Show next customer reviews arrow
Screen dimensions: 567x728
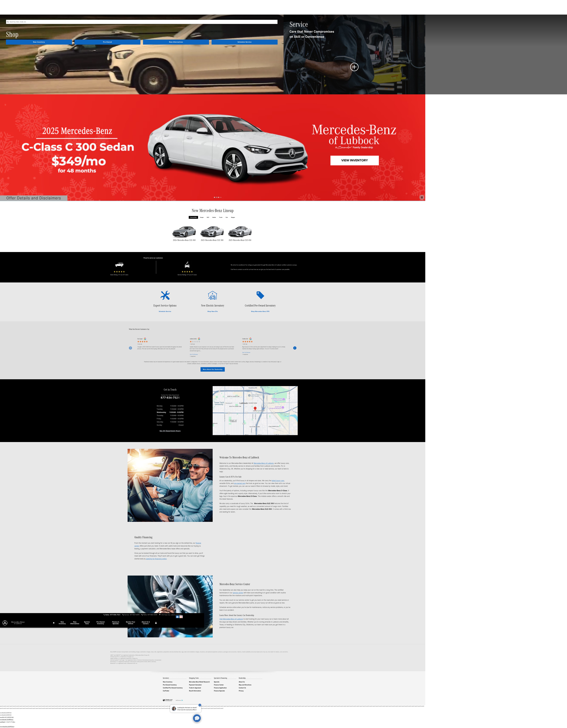tap(295, 348)
